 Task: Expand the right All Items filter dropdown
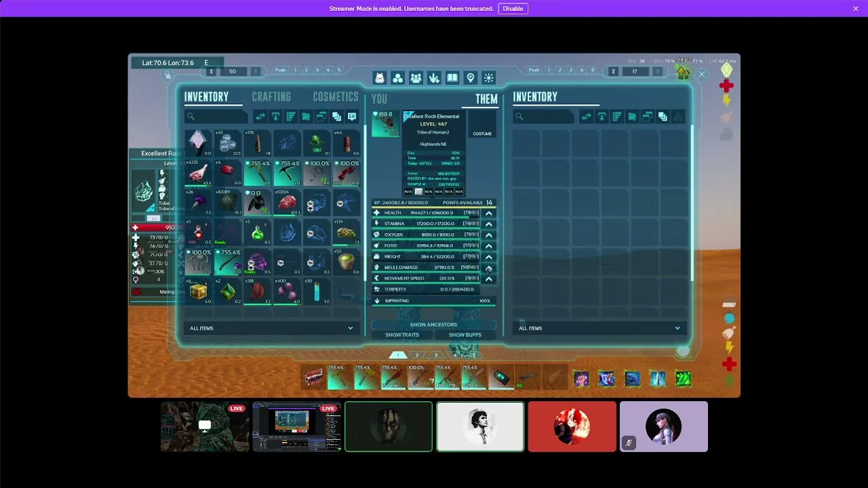tap(599, 328)
